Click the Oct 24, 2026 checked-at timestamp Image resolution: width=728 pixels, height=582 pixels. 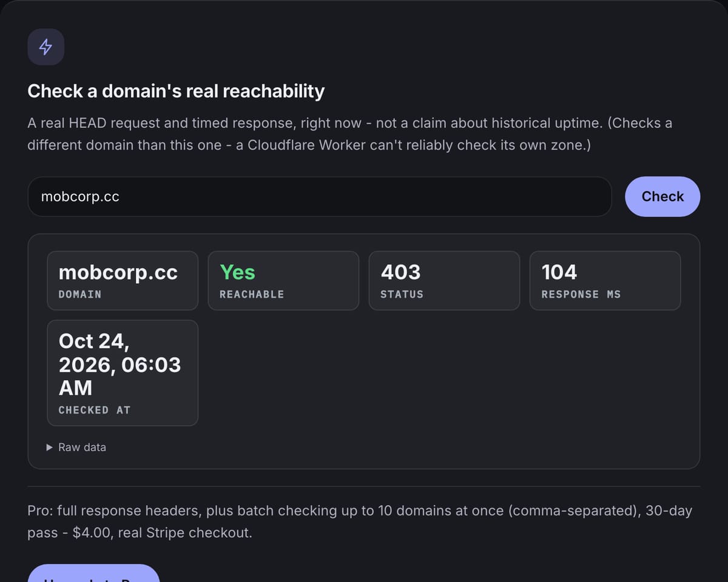pos(120,364)
